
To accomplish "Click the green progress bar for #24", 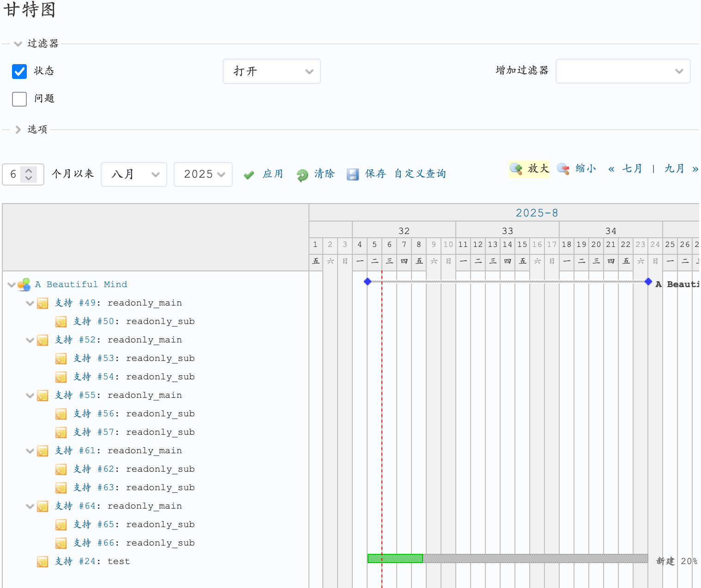I will pos(395,558).
